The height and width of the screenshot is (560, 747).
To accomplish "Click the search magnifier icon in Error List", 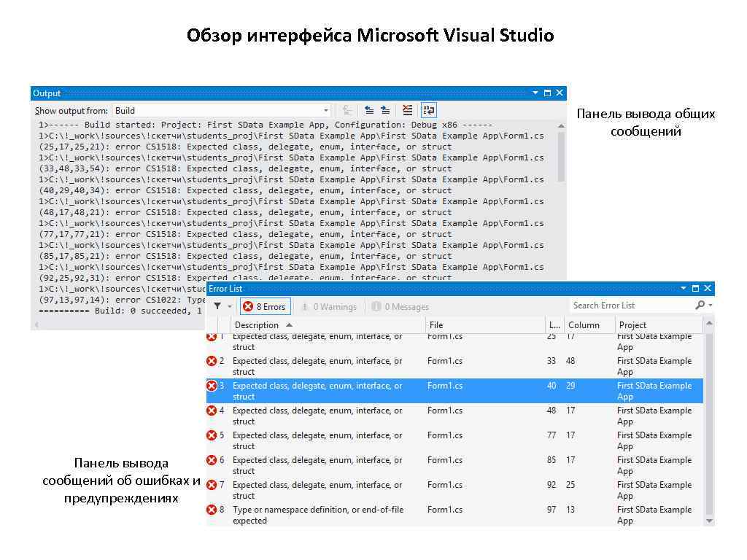I will click(700, 306).
